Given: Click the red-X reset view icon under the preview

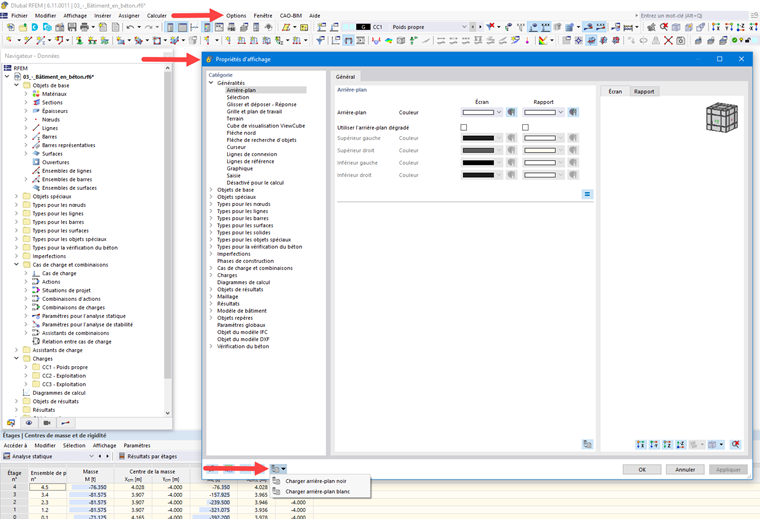Looking at the screenshot, I should click(735, 444).
